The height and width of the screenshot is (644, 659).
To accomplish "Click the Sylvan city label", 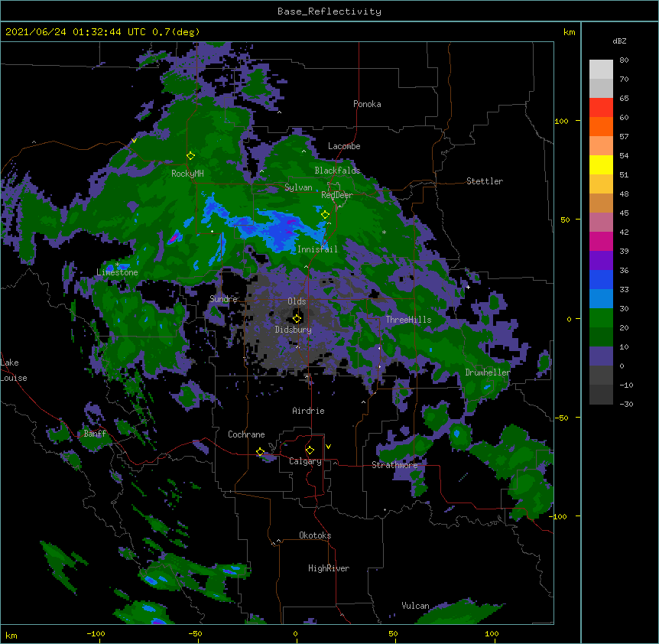I will click(x=298, y=187).
